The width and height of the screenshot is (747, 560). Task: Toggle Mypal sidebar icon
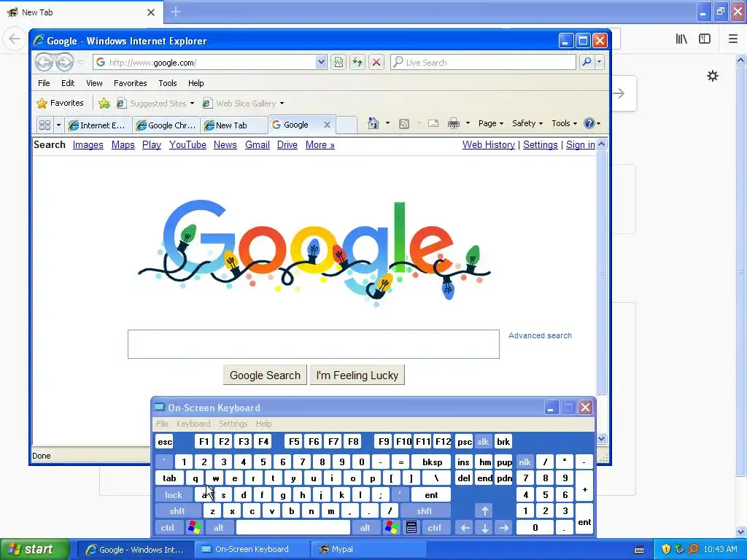(705, 39)
